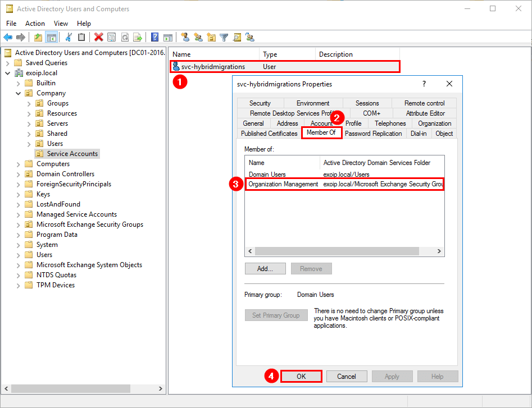Image resolution: width=532 pixels, height=408 pixels.
Task: Switch to the Remote control tab
Action: coord(425,103)
